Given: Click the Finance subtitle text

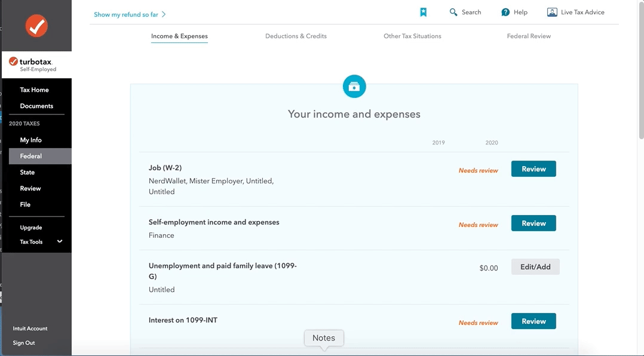Looking at the screenshot, I should point(161,235).
